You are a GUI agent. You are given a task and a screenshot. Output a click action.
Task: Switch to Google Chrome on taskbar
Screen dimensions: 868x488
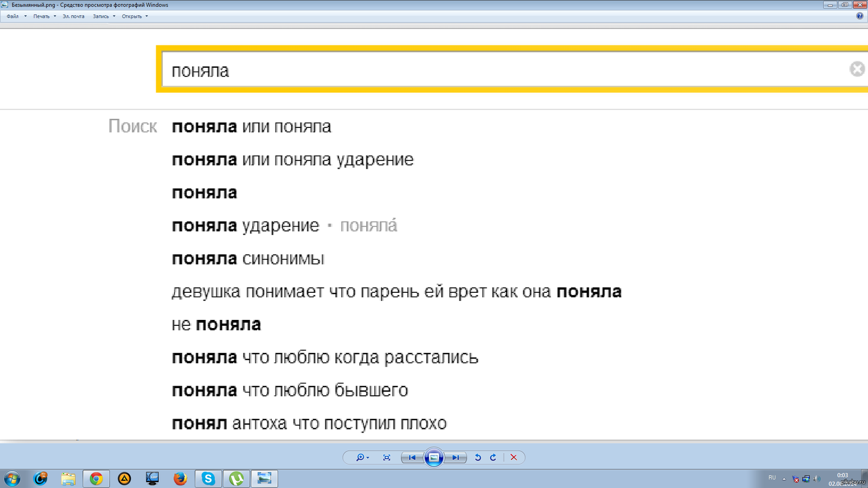tap(97, 479)
